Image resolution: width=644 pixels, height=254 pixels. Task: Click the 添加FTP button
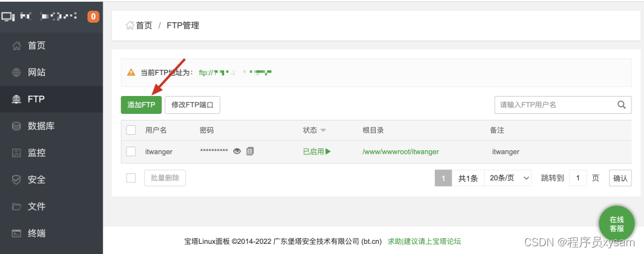[141, 105]
